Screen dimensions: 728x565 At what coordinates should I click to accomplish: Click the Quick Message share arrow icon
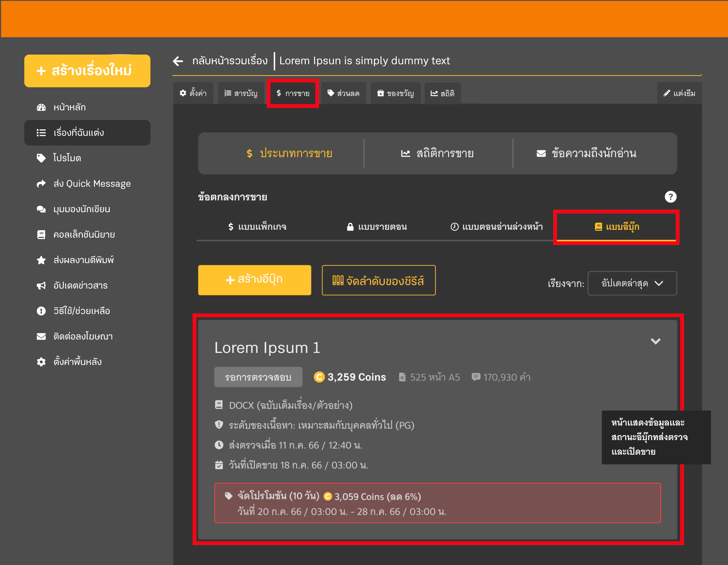coord(41,184)
